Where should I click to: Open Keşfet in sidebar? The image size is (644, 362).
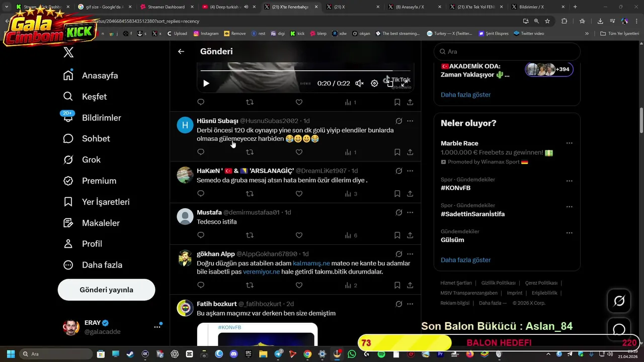(85, 97)
